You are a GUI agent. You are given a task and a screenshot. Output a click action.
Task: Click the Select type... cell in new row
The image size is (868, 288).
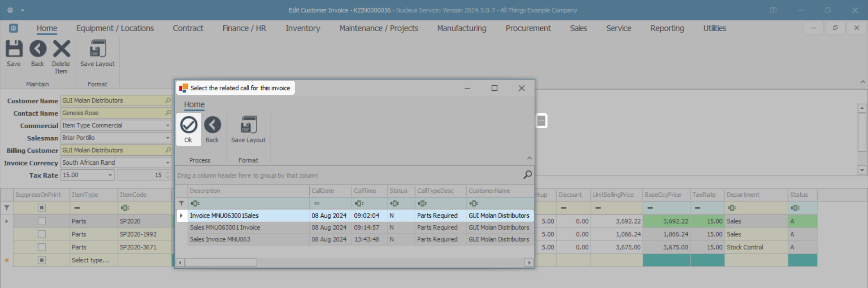(x=94, y=260)
